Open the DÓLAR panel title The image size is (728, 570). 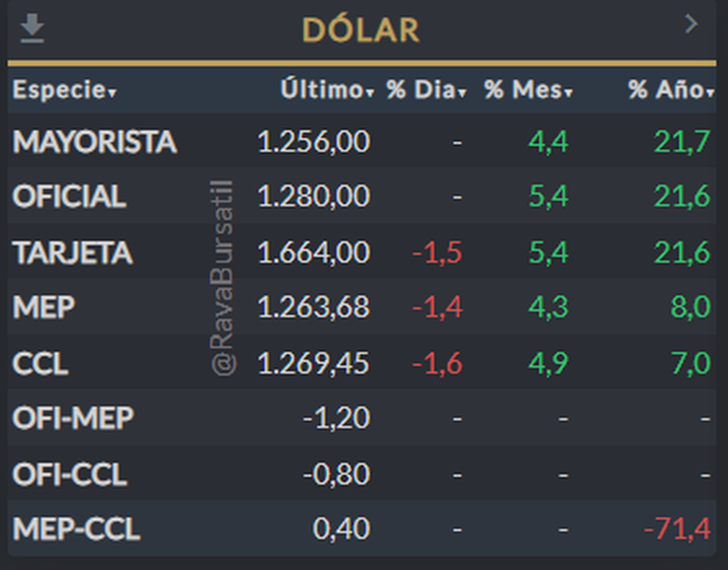(361, 30)
